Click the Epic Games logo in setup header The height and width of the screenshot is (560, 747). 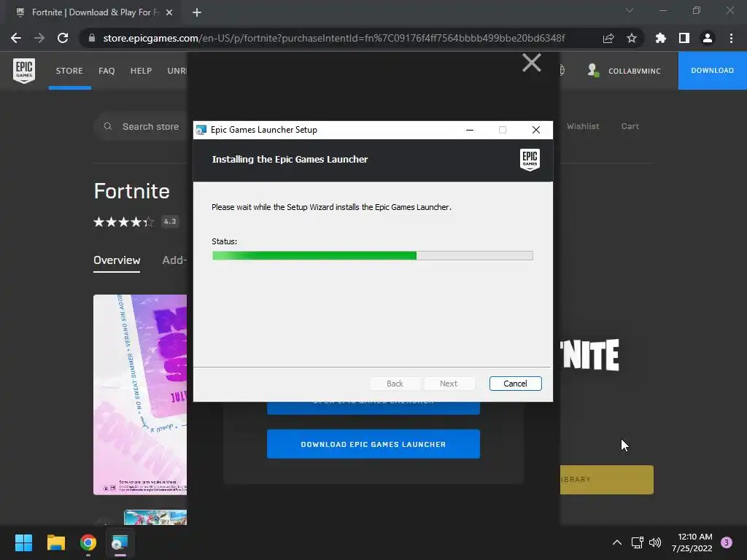pyautogui.click(x=530, y=160)
